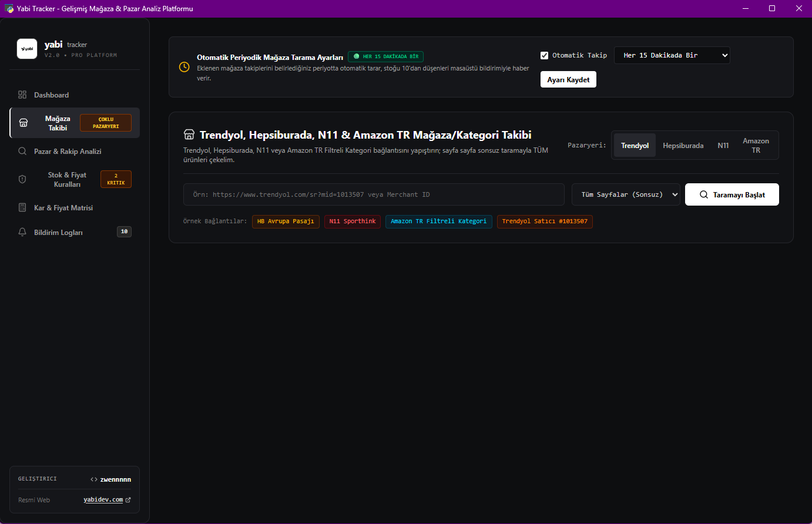The image size is (812, 524).
Task: Click the Stok & Fiyat Kuralları shield icon
Action: click(22, 179)
